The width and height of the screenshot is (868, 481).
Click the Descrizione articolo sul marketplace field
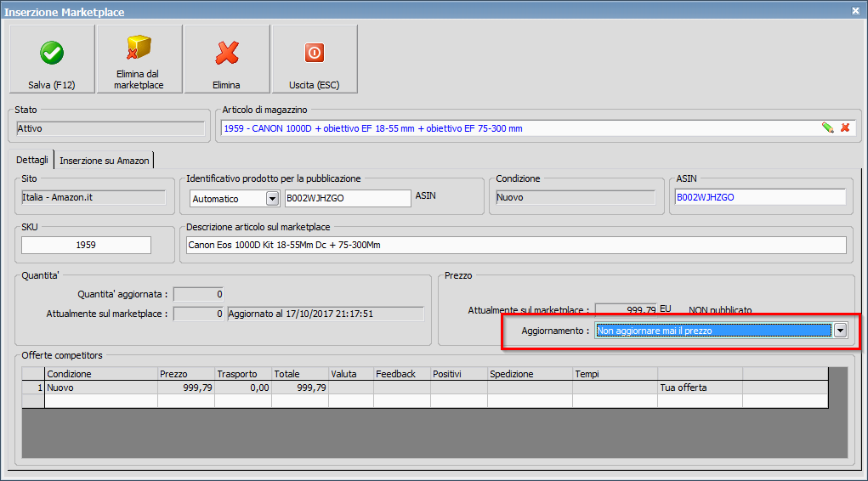click(516, 245)
